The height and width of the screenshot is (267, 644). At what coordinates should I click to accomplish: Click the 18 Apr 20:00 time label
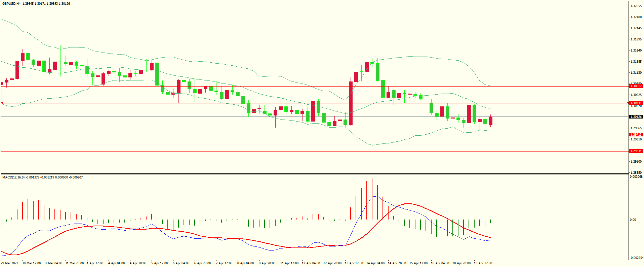tap(461, 263)
